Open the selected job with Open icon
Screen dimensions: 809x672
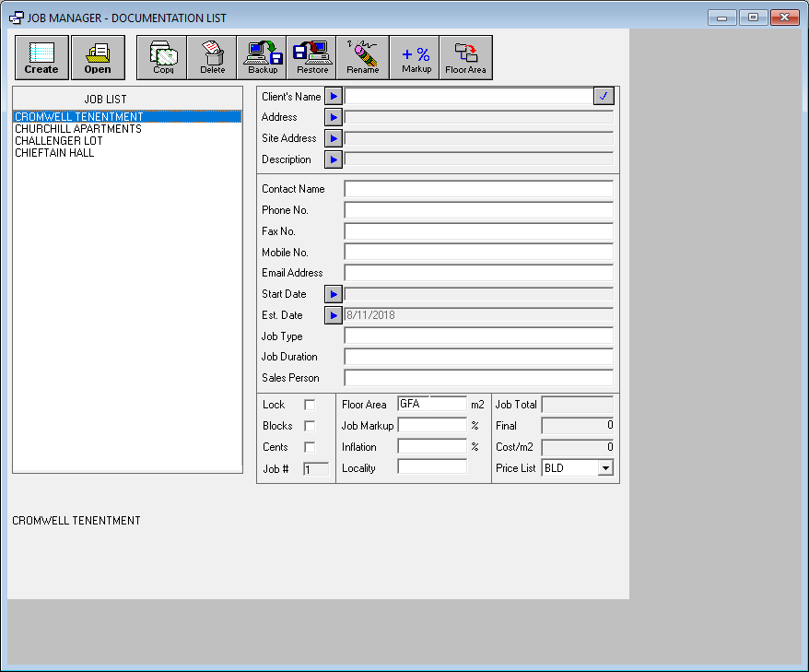pyautogui.click(x=98, y=57)
